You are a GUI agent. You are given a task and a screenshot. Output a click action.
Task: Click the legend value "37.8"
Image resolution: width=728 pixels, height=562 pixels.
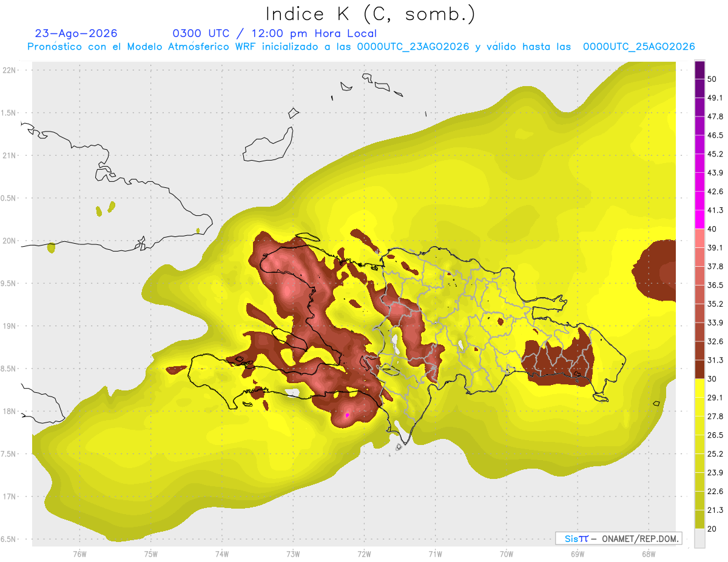716,267
